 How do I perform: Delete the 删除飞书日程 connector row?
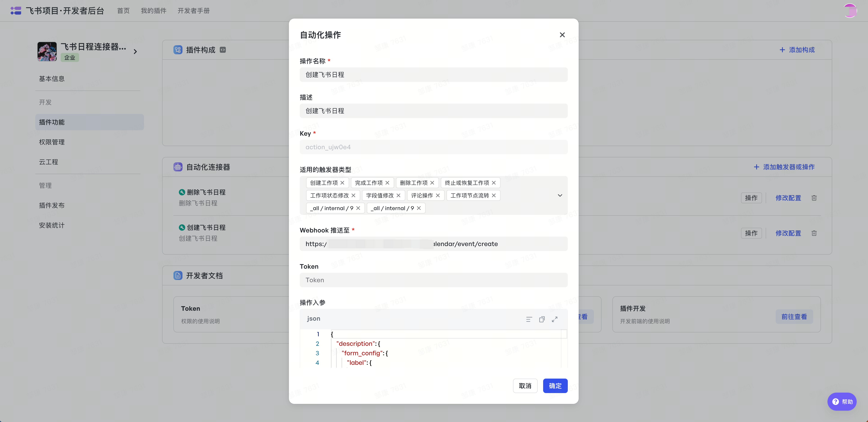814,198
